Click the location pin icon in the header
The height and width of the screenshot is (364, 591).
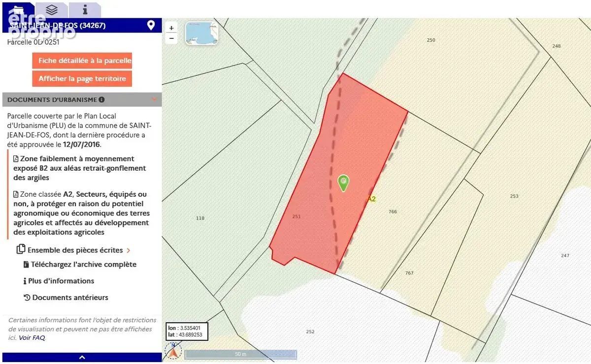151,25
